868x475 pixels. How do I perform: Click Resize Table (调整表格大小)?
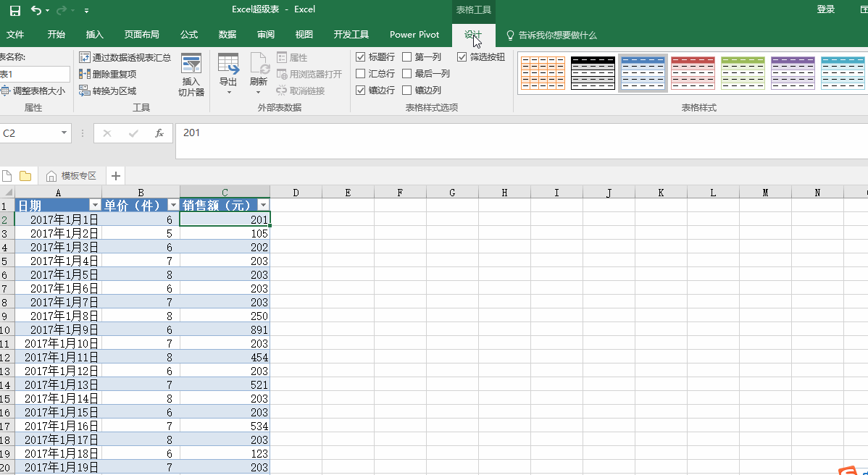[33, 91]
